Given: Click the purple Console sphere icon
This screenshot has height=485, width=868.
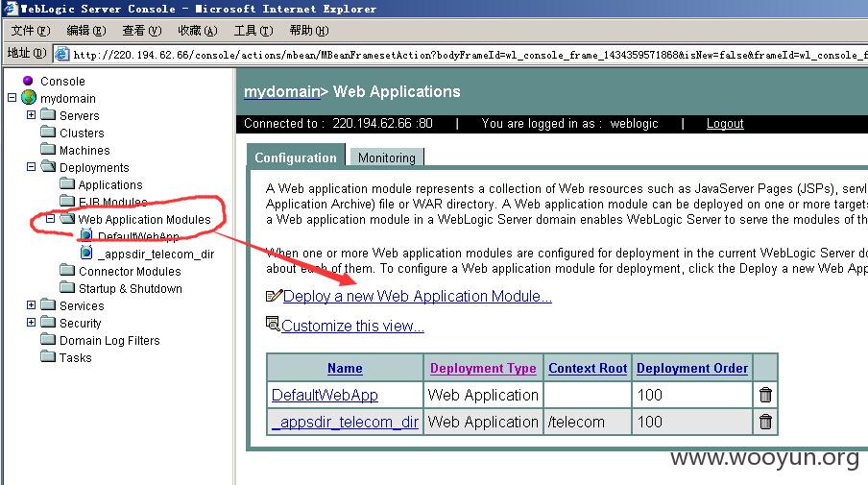Looking at the screenshot, I should click(x=28, y=81).
